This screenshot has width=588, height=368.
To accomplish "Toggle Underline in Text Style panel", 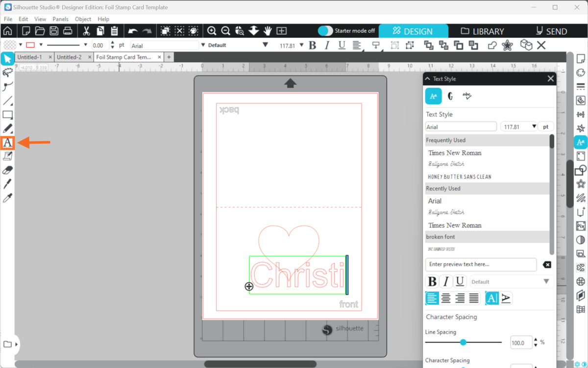I will (460, 281).
